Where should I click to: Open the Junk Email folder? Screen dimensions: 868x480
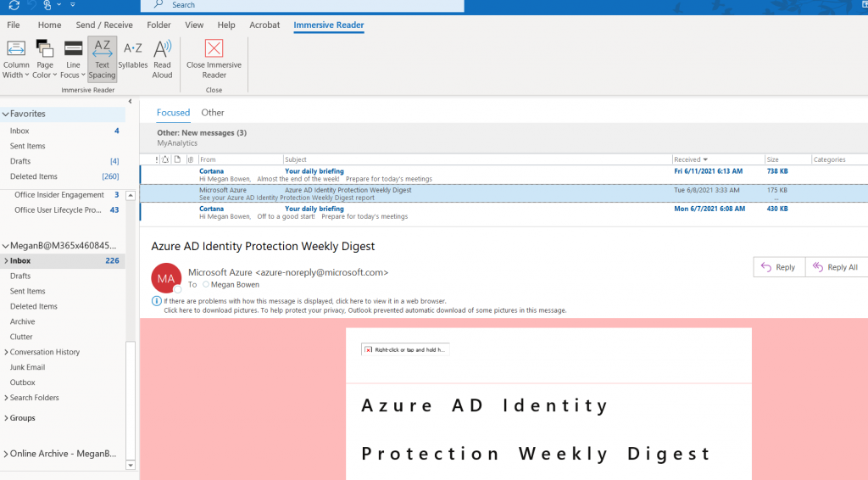pos(27,367)
